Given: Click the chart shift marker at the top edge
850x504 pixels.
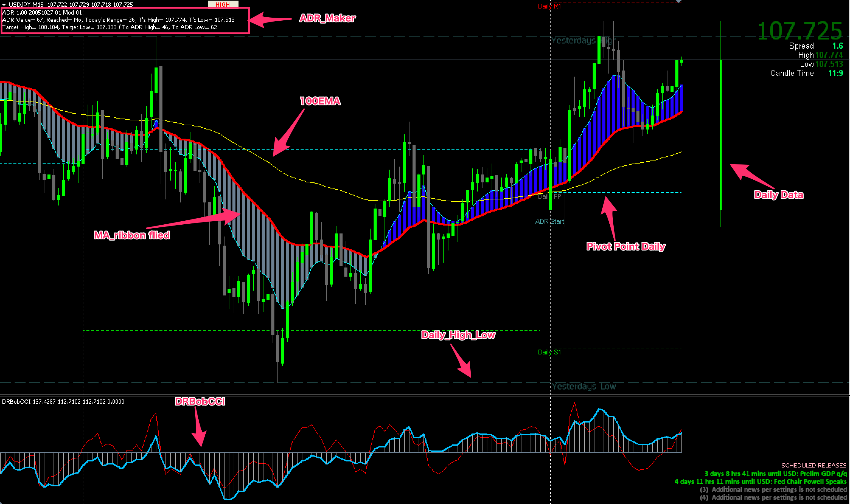Looking at the screenshot, I should pyautogui.click(x=678, y=1).
